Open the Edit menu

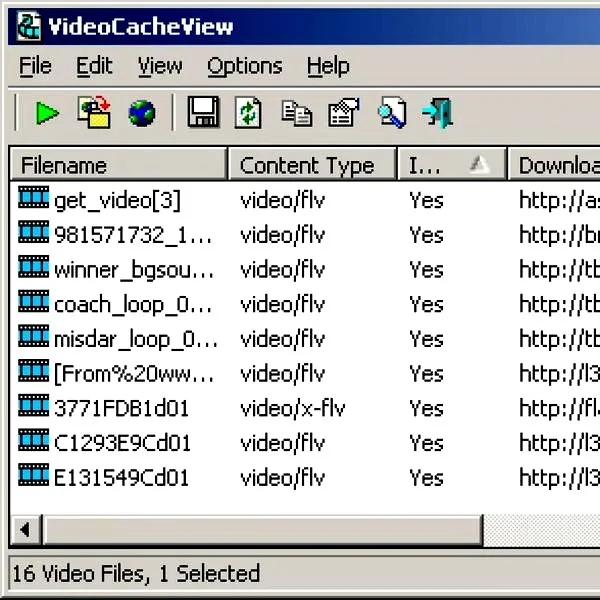[x=94, y=66]
